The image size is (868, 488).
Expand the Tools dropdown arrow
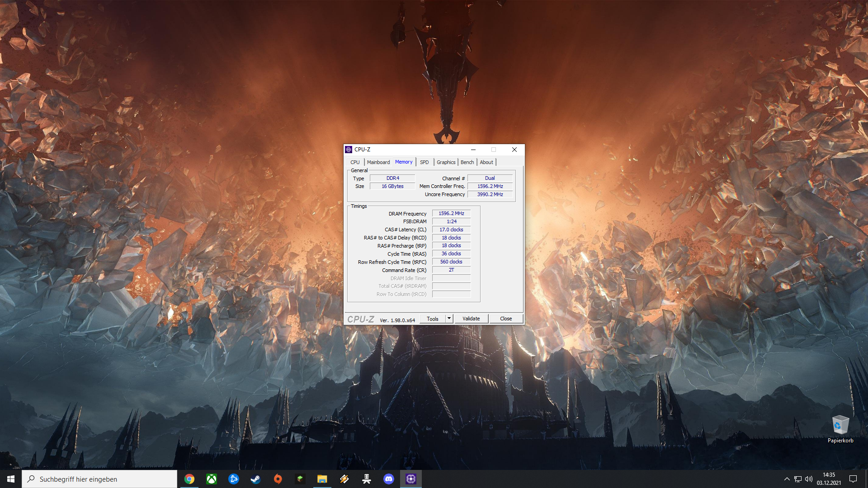[449, 319]
